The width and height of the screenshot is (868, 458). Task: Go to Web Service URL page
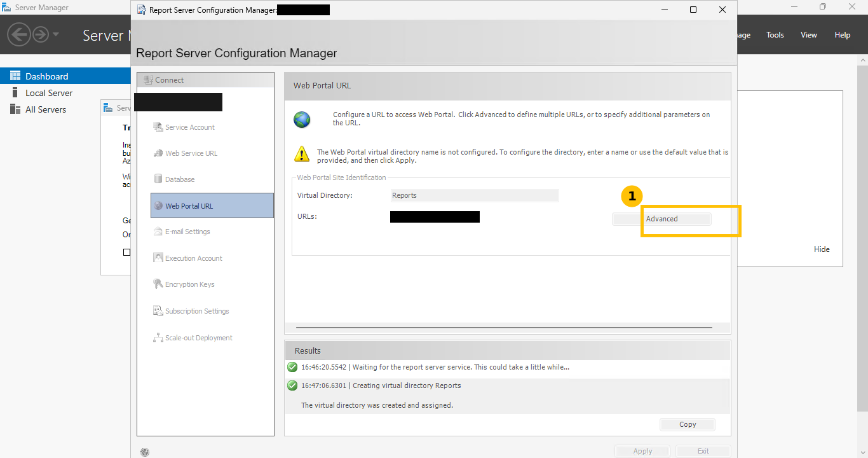[x=185, y=153]
